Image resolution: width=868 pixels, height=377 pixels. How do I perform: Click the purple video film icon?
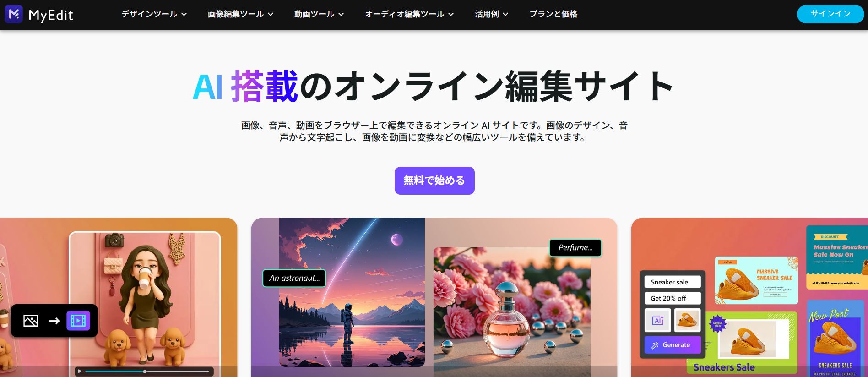[x=78, y=321]
